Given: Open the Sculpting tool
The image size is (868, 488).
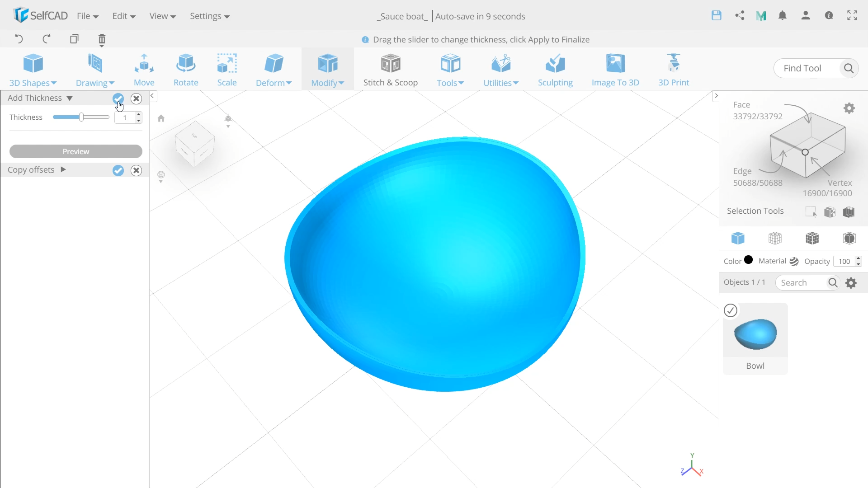Looking at the screenshot, I should [555, 70].
